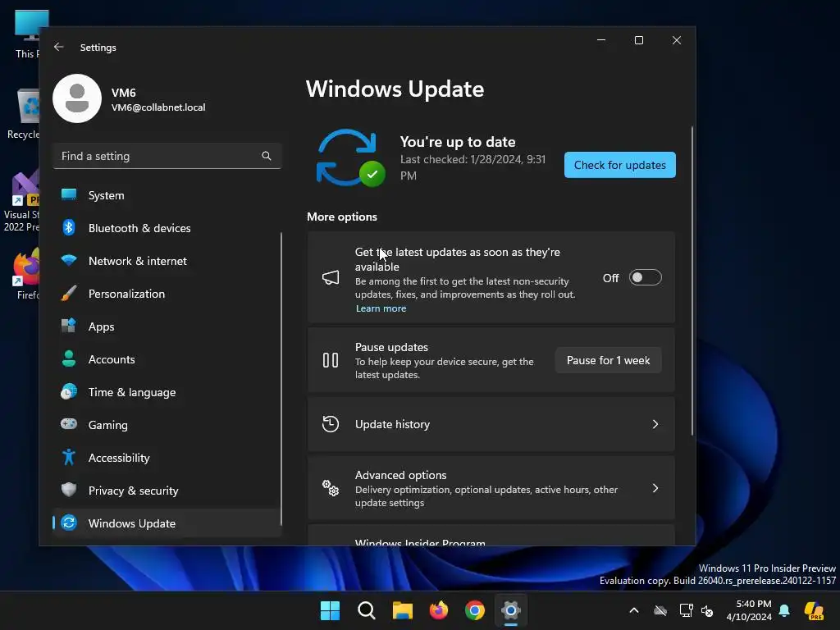Viewport: 840px width, 630px height.
Task: Click the sidebar navigation scrollbar
Action: point(281,379)
